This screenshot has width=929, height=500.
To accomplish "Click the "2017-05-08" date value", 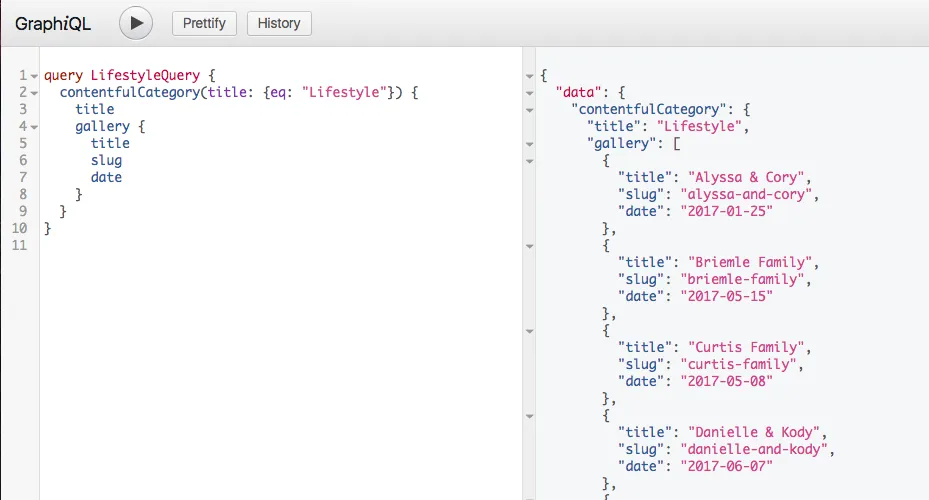I will pyautogui.click(x=726, y=382).
